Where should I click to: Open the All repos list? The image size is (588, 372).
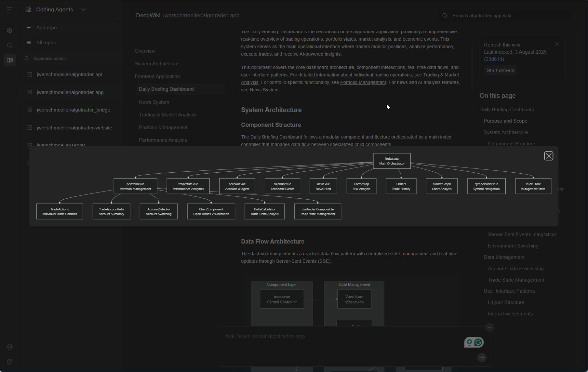(46, 43)
